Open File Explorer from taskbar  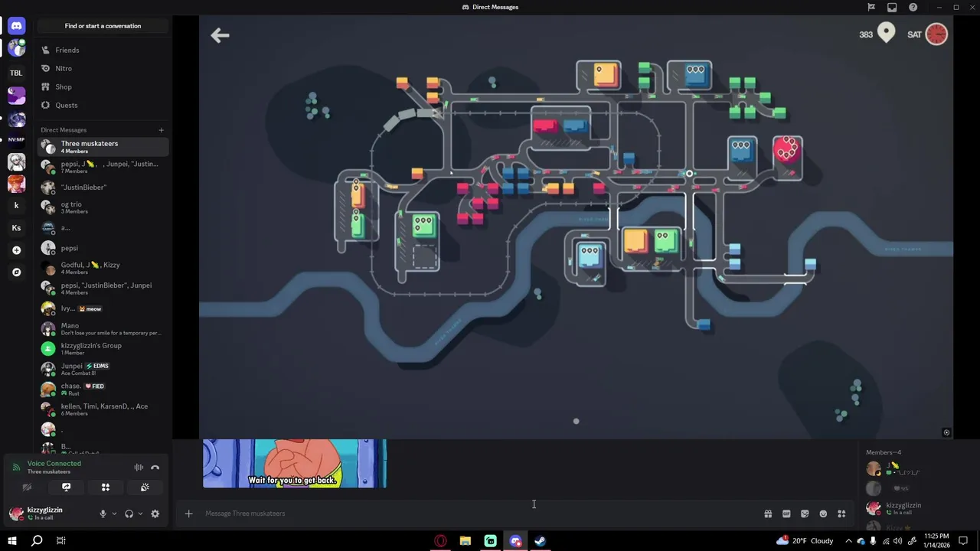[465, 541]
